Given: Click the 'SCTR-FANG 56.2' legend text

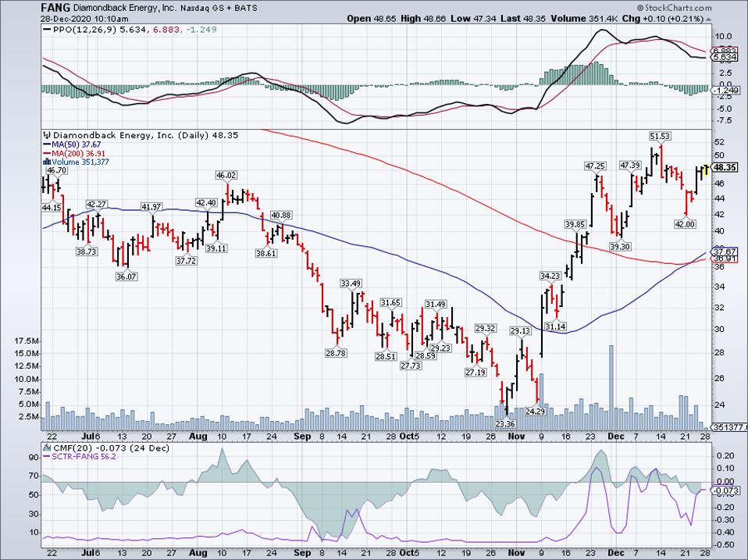Looking at the screenshot, I should pyautogui.click(x=84, y=456).
